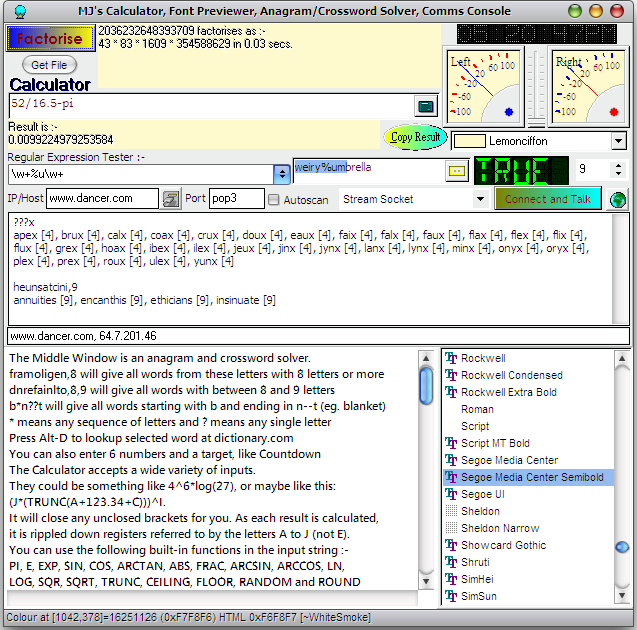Screen dimensions: 637x630
Task: Decrease the number spinner showing 9
Action: tap(618, 173)
